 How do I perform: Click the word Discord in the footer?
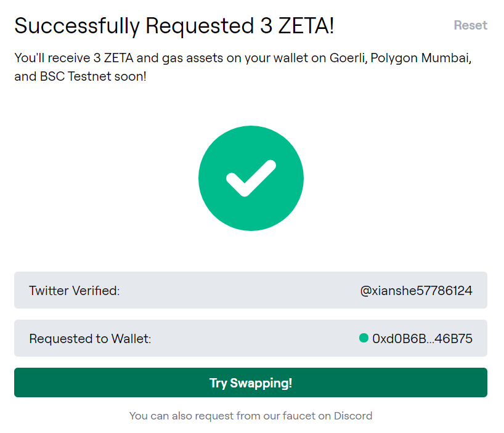(353, 416)
